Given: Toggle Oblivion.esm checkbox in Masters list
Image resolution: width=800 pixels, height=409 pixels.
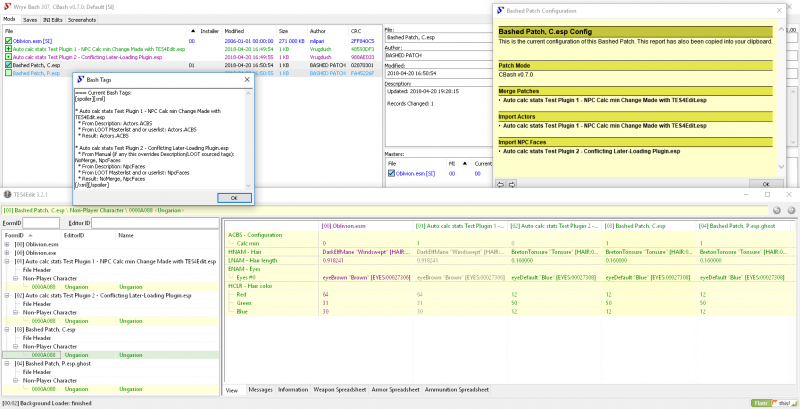Looking at the screenshot, I should pyautogui.click(x=391, y=173).
